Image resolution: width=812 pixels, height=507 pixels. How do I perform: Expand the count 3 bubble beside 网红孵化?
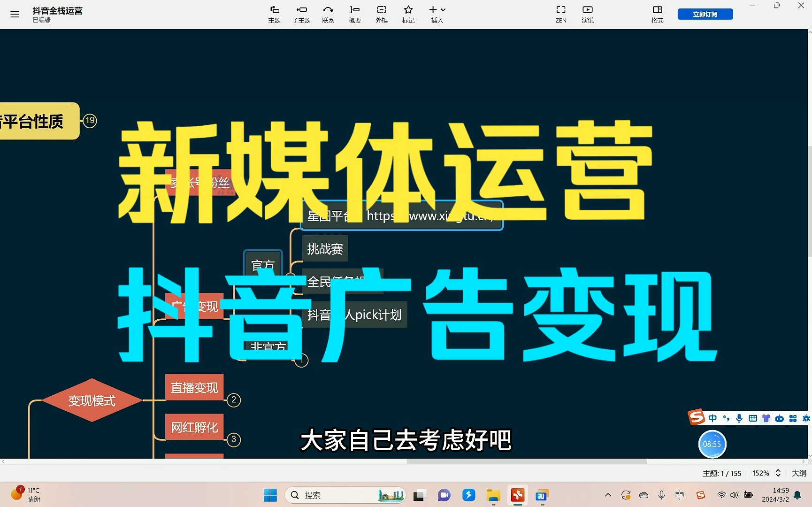234,439
